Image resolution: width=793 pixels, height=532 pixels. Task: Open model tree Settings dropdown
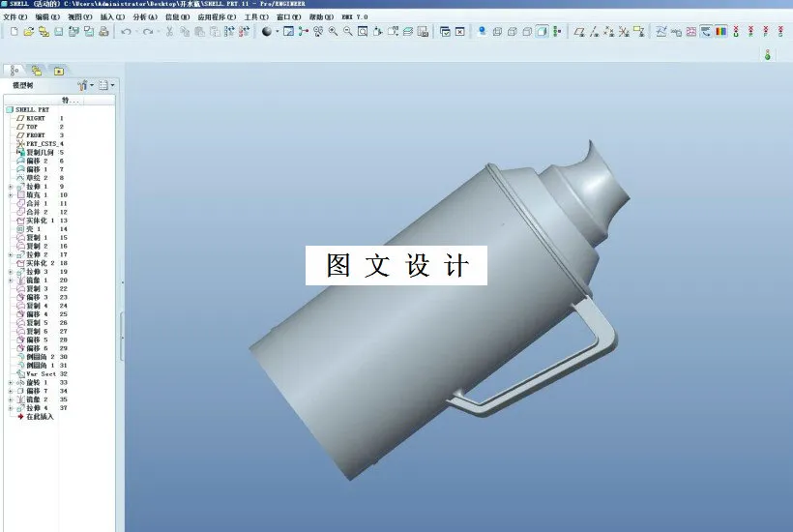106,85
